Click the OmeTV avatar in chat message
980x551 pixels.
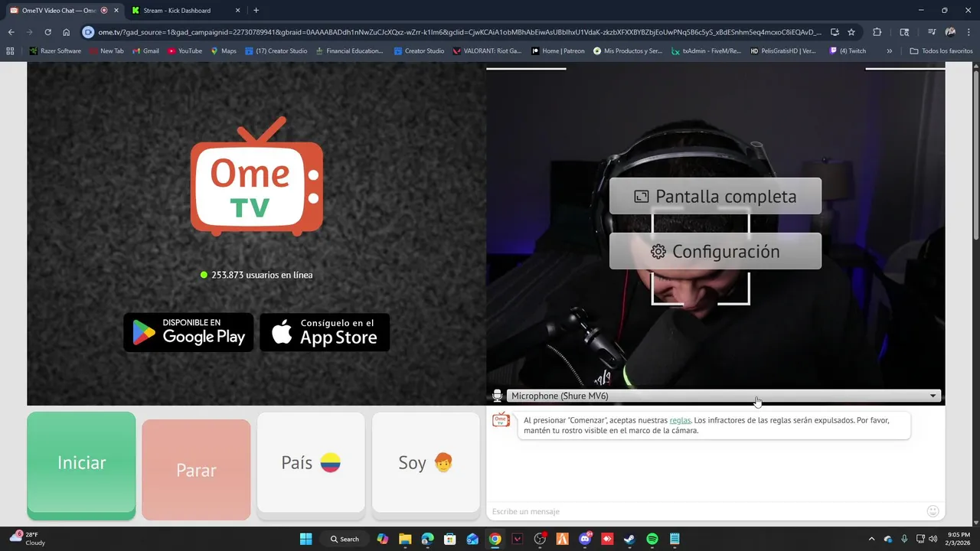coord(501,419)
